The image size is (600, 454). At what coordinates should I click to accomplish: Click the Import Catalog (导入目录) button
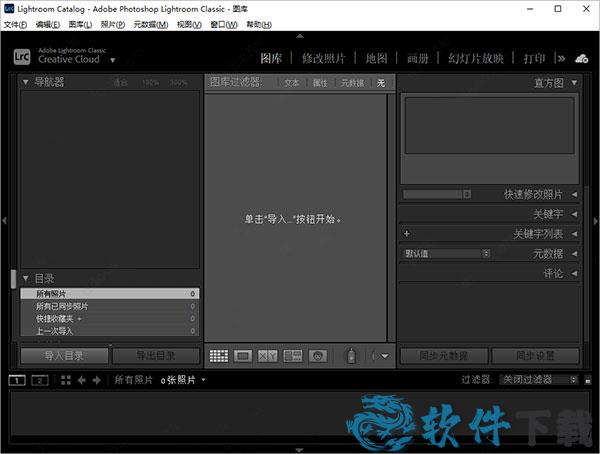[x=65, y=355]
